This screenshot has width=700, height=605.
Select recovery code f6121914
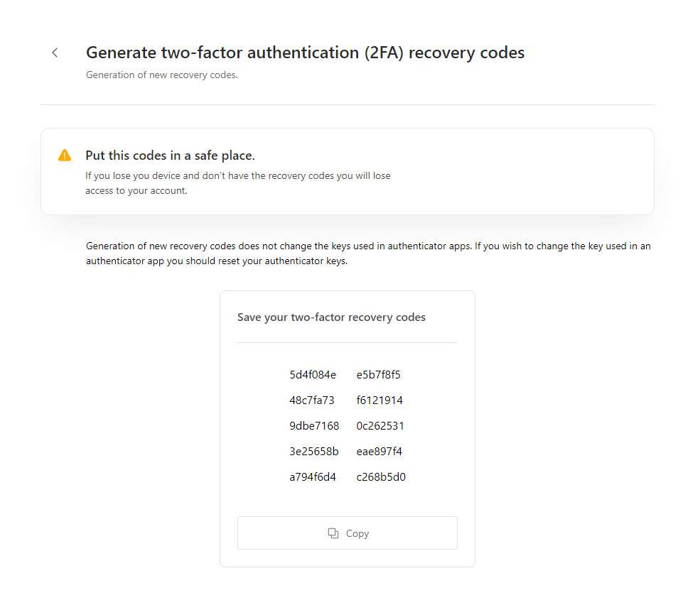click(x=379, y=400)
